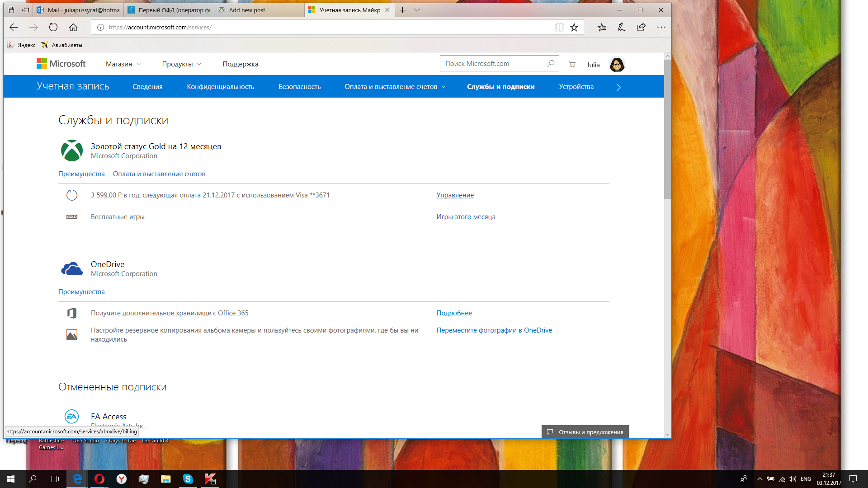
Task: Open Skype from the Windows taskbar
Action: pos(188,479)
